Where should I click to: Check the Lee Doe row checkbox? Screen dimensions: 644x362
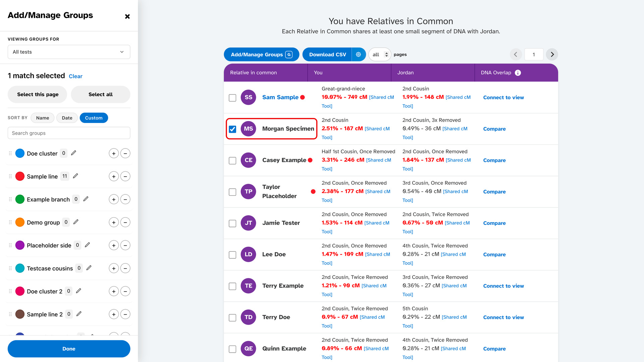click(x=232, y=255)
